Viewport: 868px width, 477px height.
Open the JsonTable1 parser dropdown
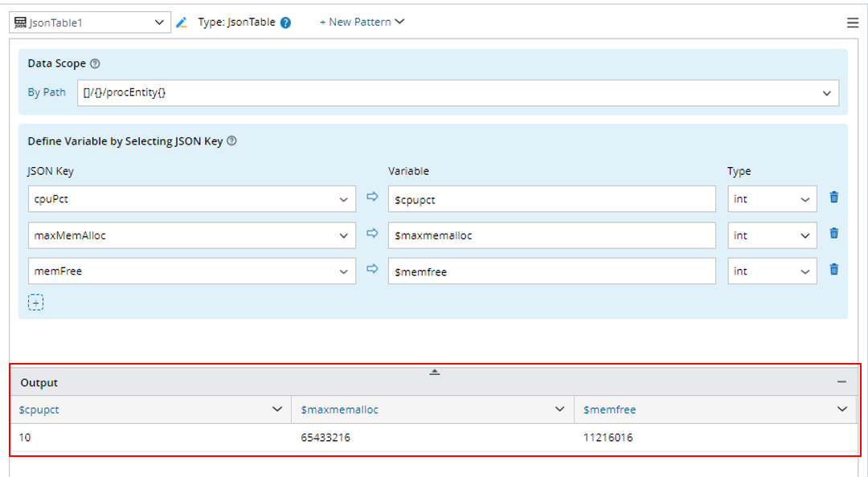(158, 22)
